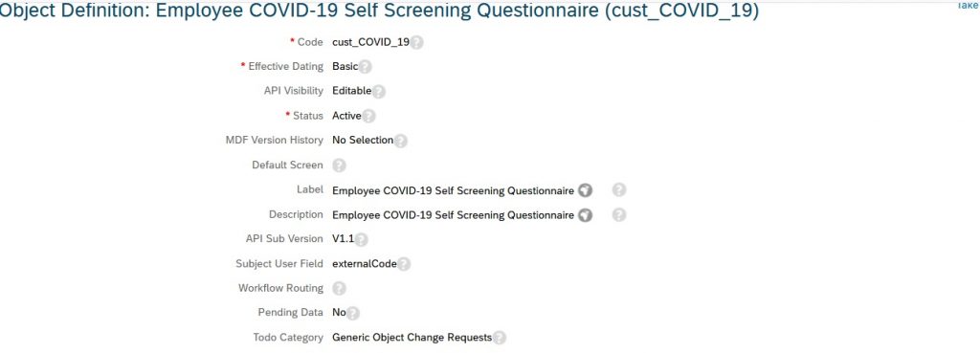Click help icon beside MDF Version History

(401, 142)
